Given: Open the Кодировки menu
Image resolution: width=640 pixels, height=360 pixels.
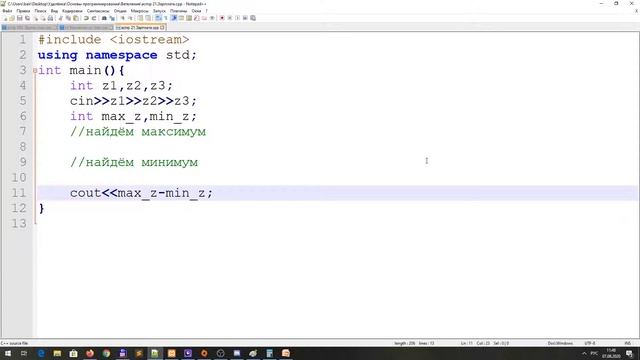Looking at the screenshot, I should click(x=72, y=11).
